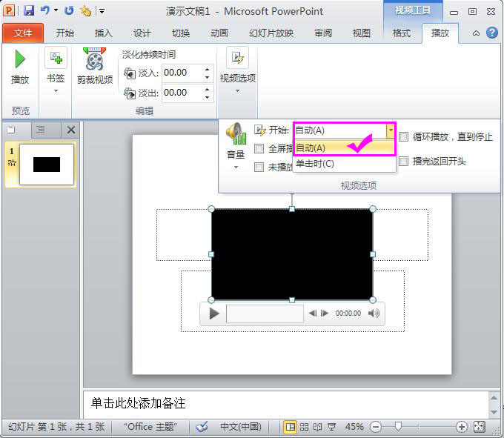Open the File menu button
The height and width of the screenshot is (438, 504).
pyautogui.click(x=22, y=33)
